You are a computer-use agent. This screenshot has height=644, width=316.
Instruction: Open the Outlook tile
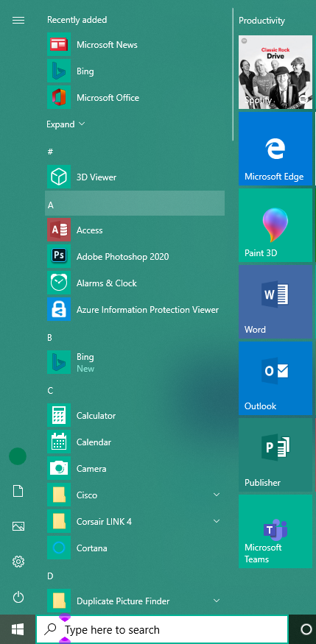(x=275, y=378)
